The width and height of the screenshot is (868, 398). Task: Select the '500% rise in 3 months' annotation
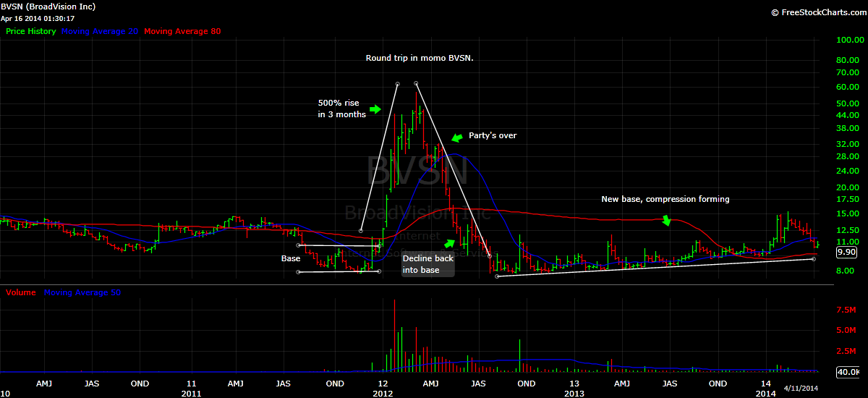tap(342, 109)
